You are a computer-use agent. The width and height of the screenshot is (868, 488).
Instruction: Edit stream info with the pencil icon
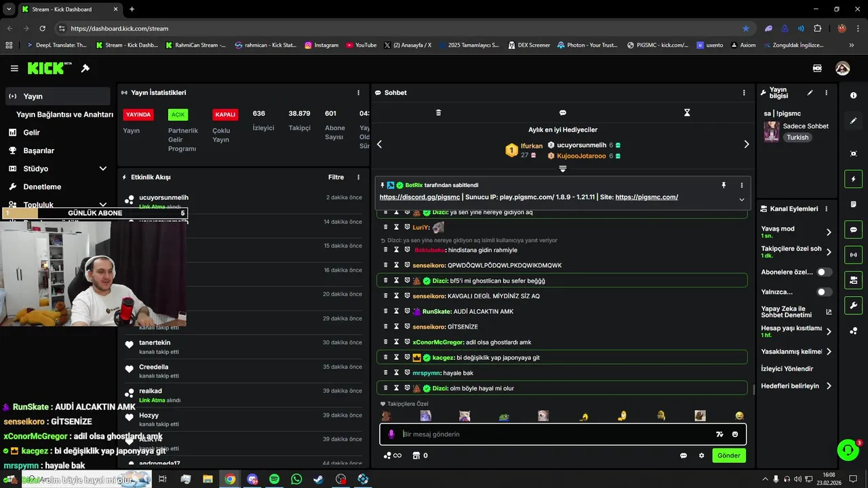point(810,93)
